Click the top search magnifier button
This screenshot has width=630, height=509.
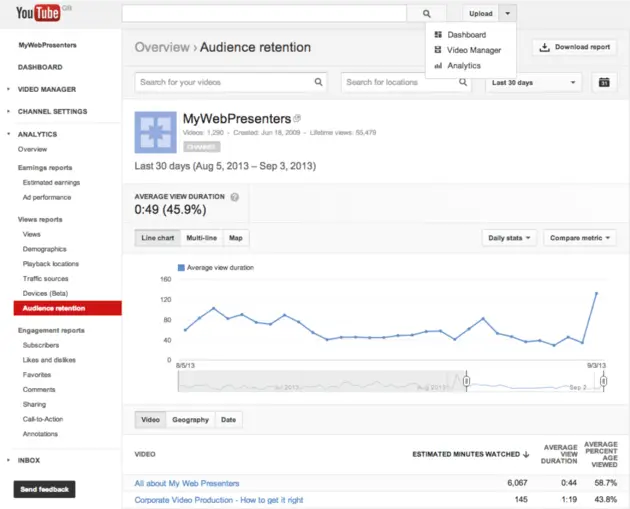(x=427, y=14)
